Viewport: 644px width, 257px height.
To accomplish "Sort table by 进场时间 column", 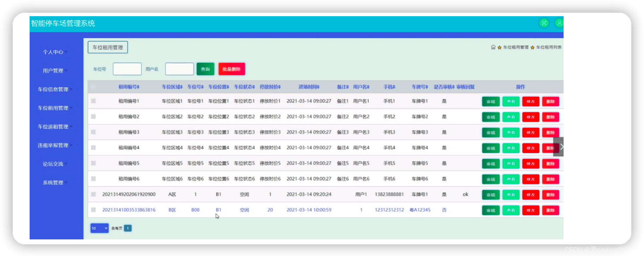I will pyautogui.click(x=309, y=87).
